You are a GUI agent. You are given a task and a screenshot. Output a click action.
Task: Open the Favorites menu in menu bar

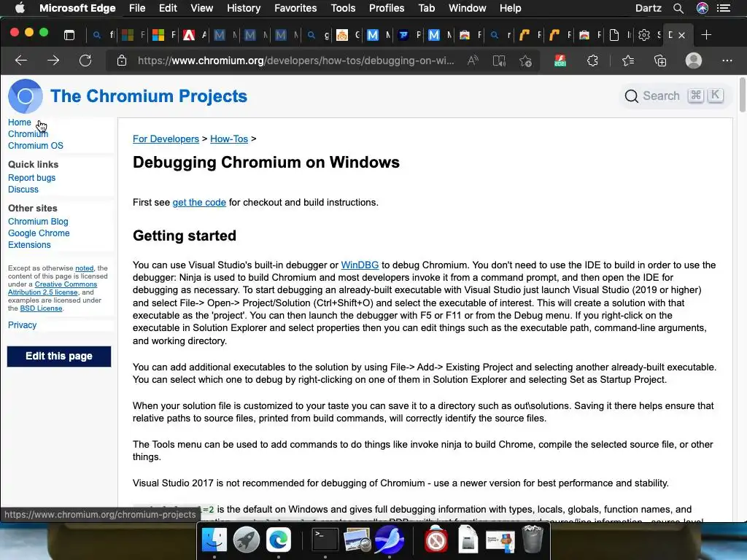pyautogui.click(x=295, y=8)
